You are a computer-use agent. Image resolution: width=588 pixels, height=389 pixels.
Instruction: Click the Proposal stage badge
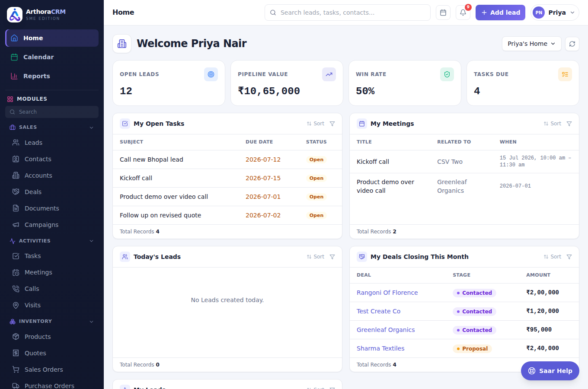[472, 349]
